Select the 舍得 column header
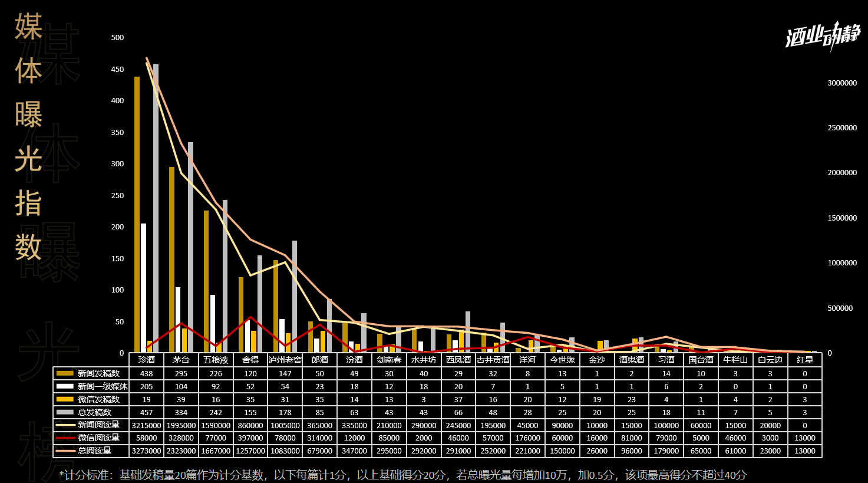The height and width of the screenshot is (483, 868). pyautogui.click(x=250, y=360)
